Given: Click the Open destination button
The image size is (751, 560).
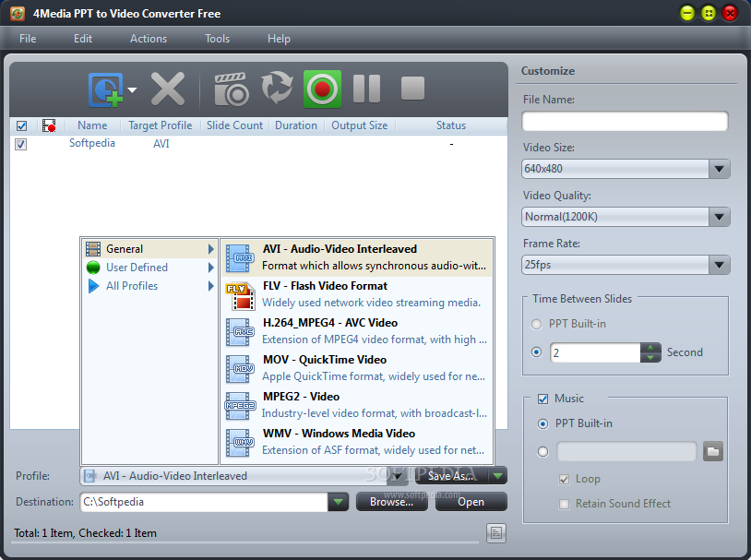Looking at the screenshot, I should coord(471,502).
